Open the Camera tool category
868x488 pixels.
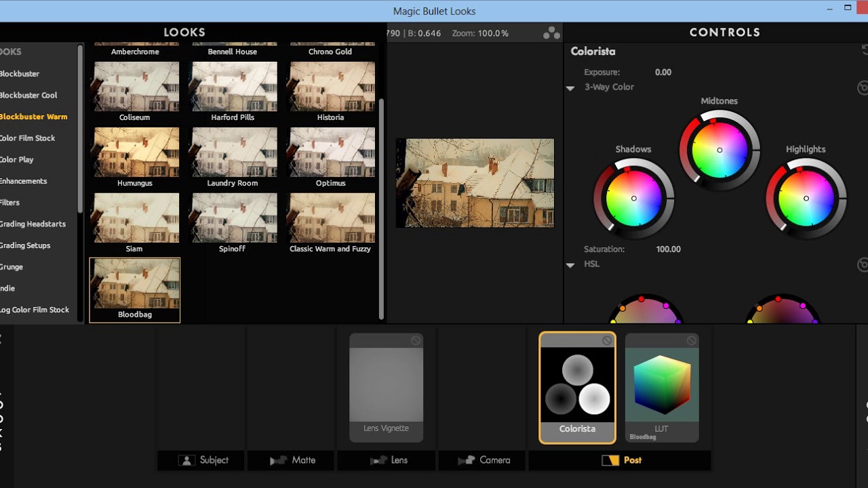pyautogui.click(x=482, y=460)
